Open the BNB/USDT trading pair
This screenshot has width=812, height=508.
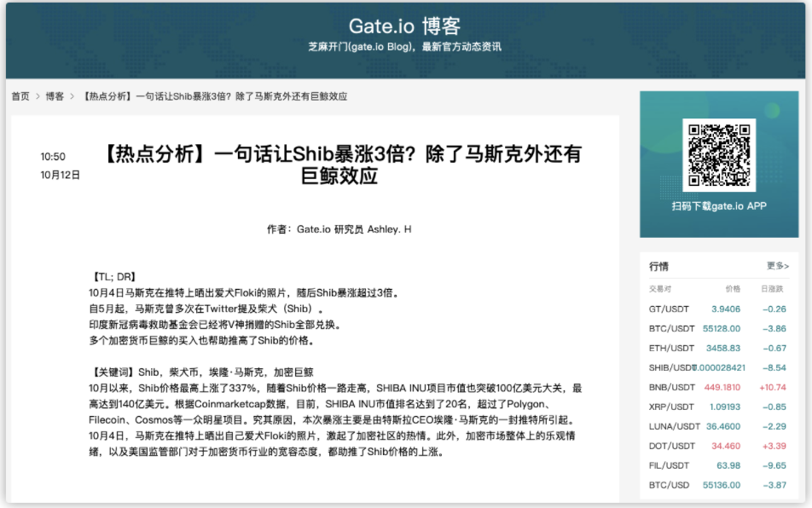tap(671, 388)
